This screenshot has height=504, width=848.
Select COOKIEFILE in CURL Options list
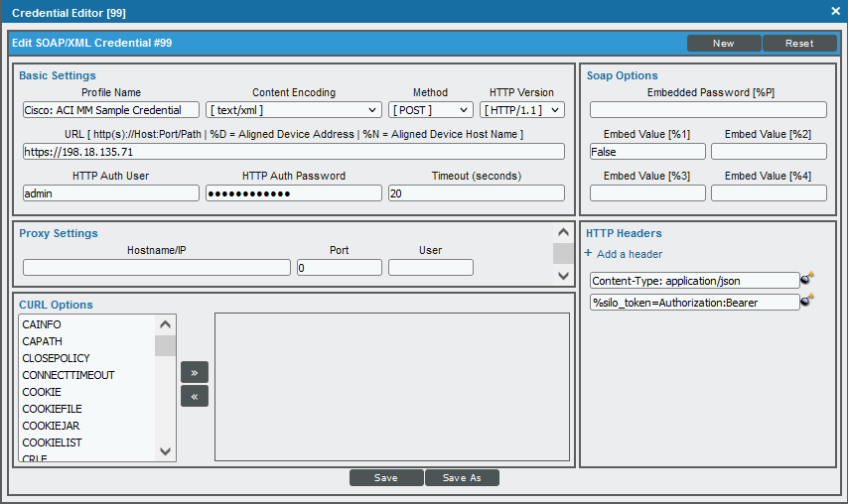click(x=86, y=409)
